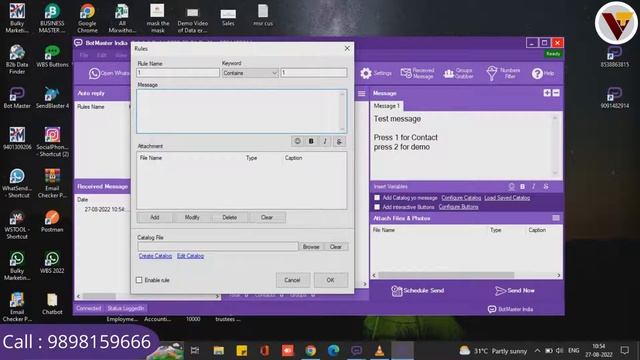Image resolution: width=640 pixels, height=360 pixels.
Task: Click the Catalog File path field
Action: coord(218,247)
